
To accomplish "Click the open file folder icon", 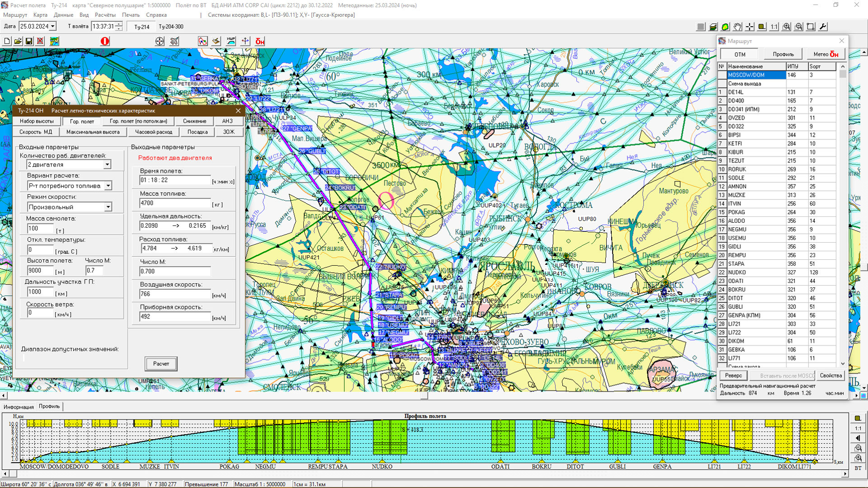I will [18, 41].
